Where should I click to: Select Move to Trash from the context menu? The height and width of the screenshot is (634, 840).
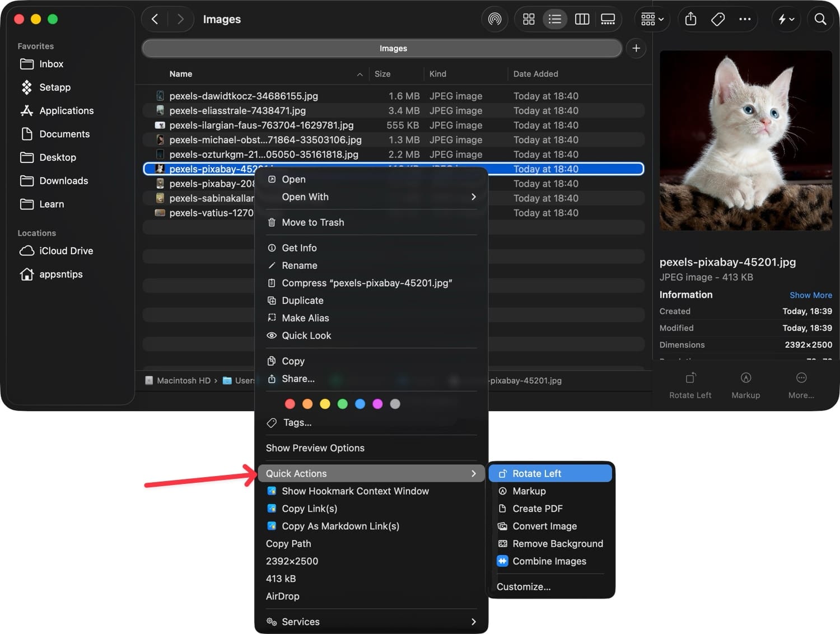pos(313,222)
